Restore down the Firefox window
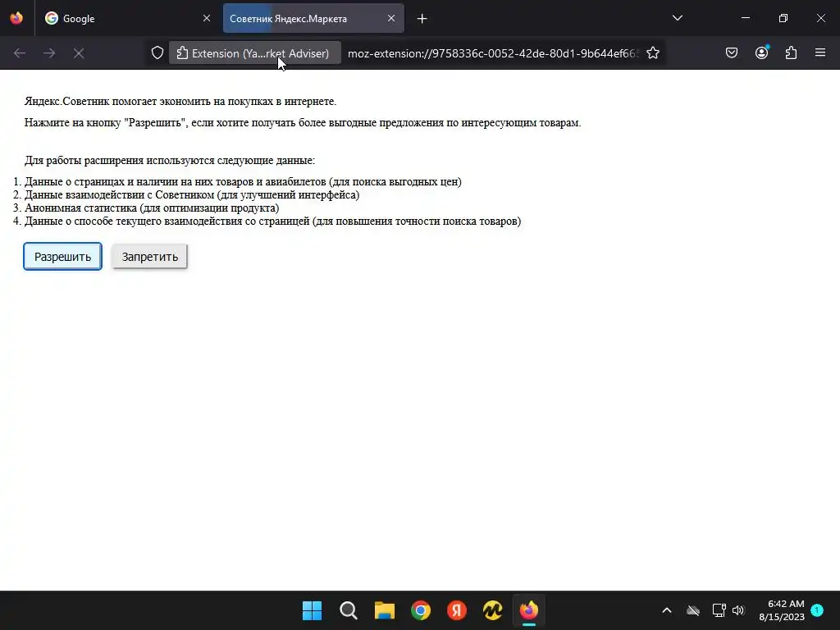This screenshot has height=630, width=840. (783, 18)
